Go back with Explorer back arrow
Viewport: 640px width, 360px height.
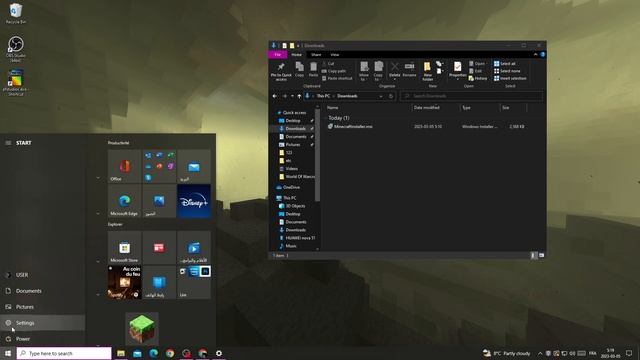tap(275, 96)
